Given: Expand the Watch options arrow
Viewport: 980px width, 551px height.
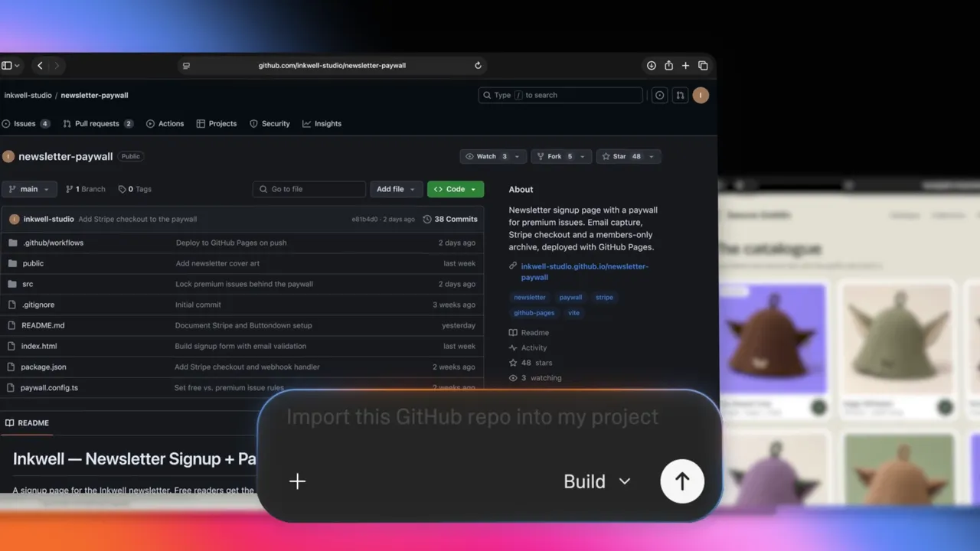Looking at the screenshot, I should 518,157.
